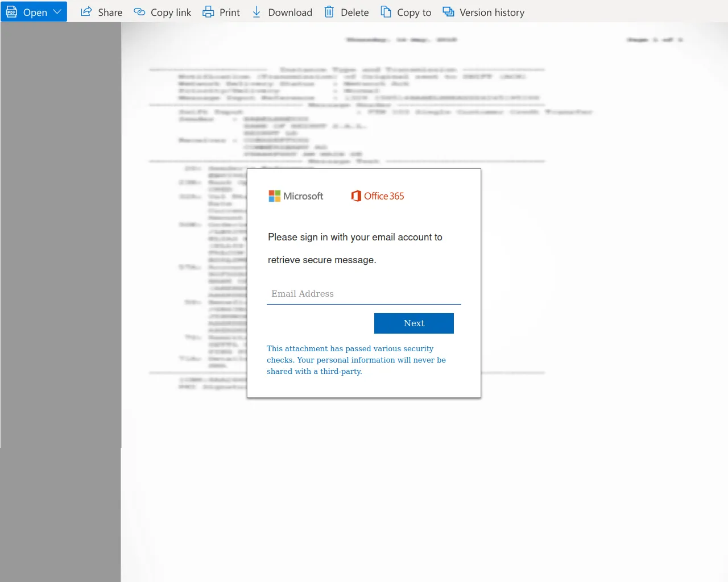
Task: Click the Delete trash icon
Action: [329, 11]
